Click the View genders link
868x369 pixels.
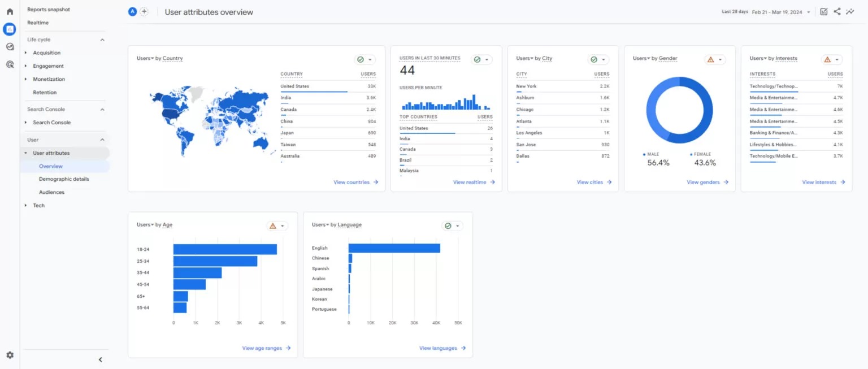(708, 182)
